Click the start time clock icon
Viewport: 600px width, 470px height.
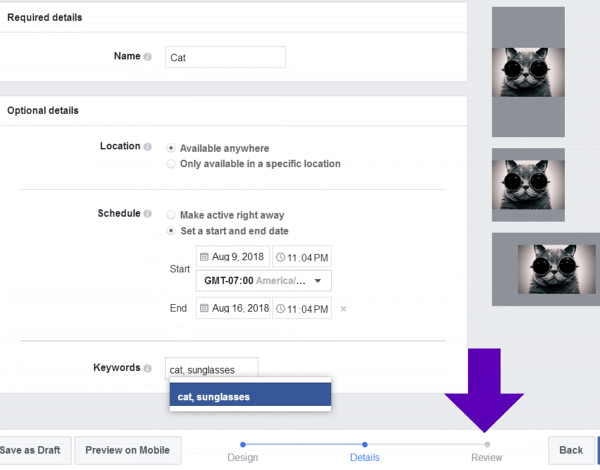pyautogui.click(x=280, y=257)
